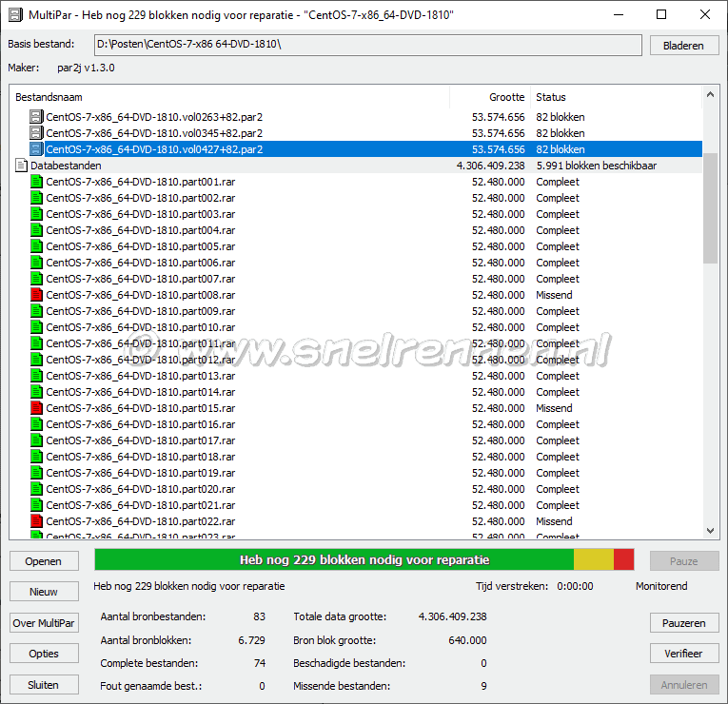Click the green icon of part014.rar
This screenshot has width=728, height=704.
36,392
